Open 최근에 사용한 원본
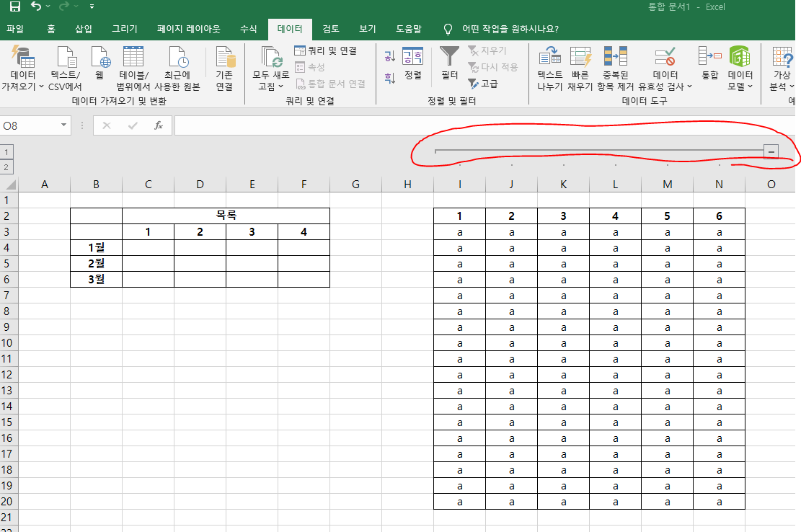801x532 pixels. [177, 68]
